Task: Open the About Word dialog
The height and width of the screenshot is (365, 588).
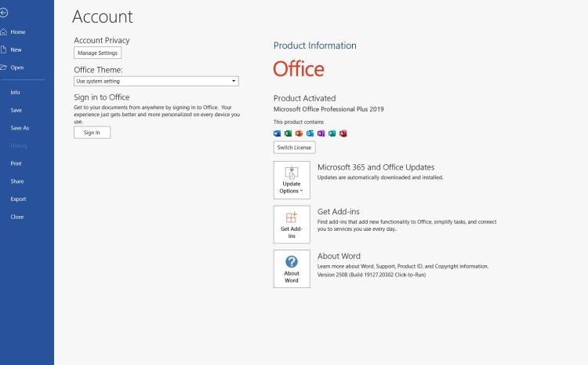Action: (292, 269)
